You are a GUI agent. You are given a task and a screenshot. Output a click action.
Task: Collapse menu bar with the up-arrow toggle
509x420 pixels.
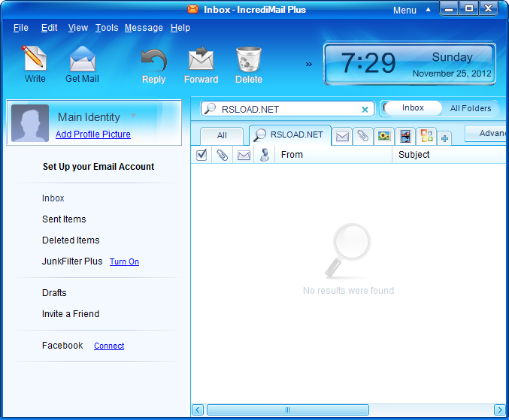point(428,10)
